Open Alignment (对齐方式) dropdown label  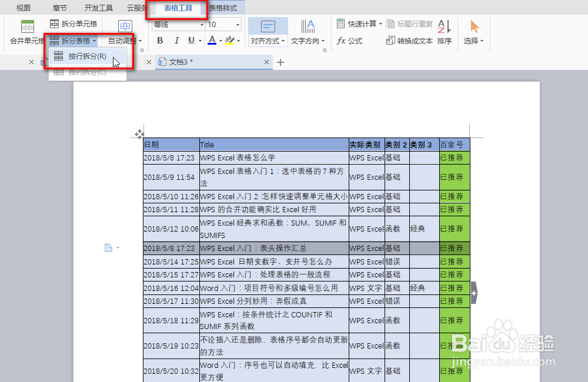[x=268, y=41]
